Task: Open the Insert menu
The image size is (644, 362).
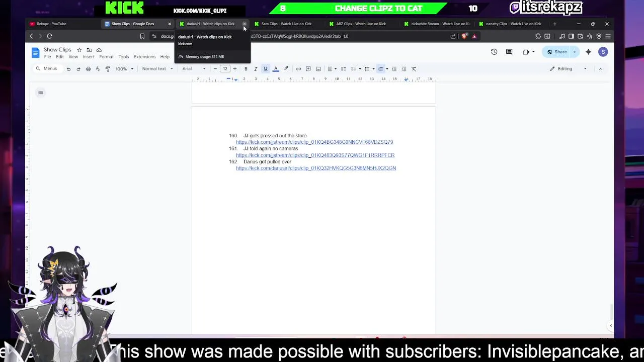Action: (89, 57)
